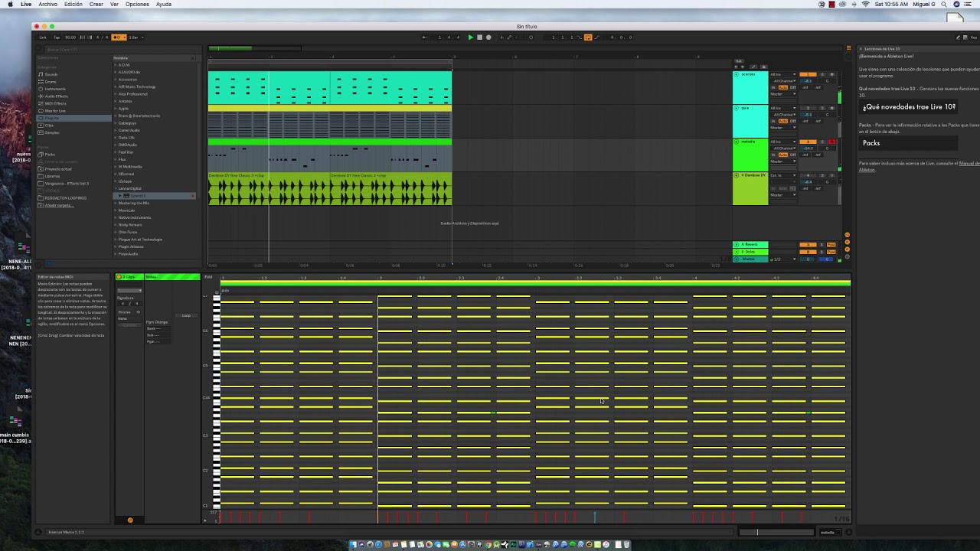Click acordes track volume value

point(807,81)
